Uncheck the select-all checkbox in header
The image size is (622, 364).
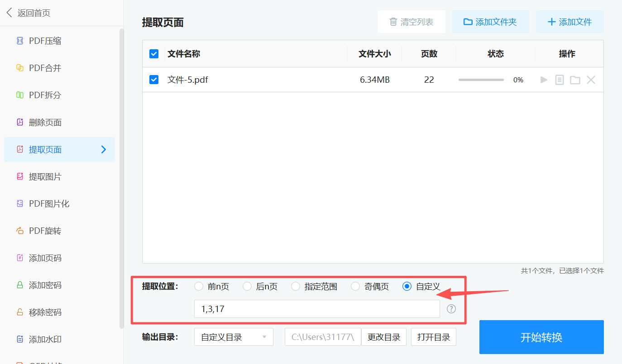[154, 53]
